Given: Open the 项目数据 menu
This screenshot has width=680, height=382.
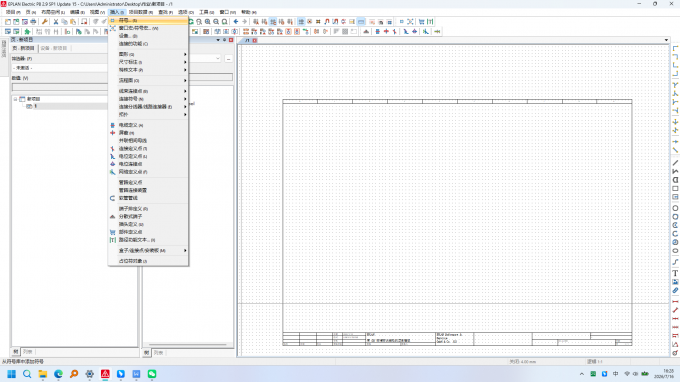Looking at the screenshot, I should click(141, 12).
